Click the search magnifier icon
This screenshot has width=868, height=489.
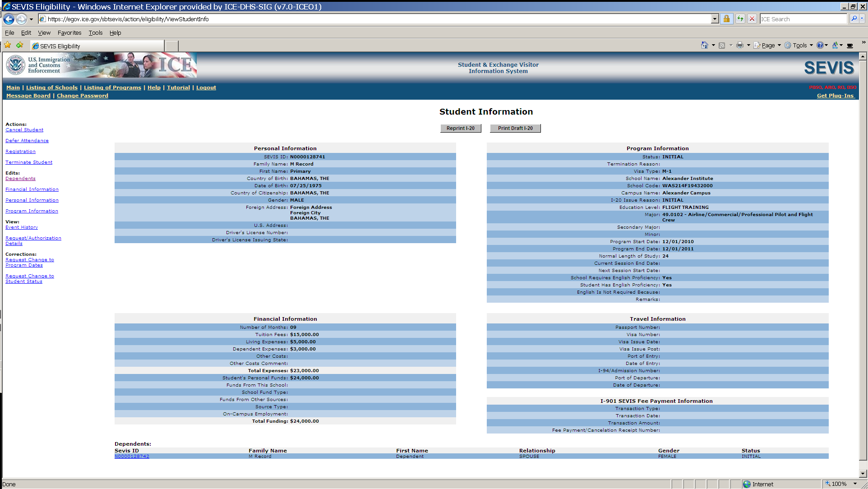[x=854, y=19]
